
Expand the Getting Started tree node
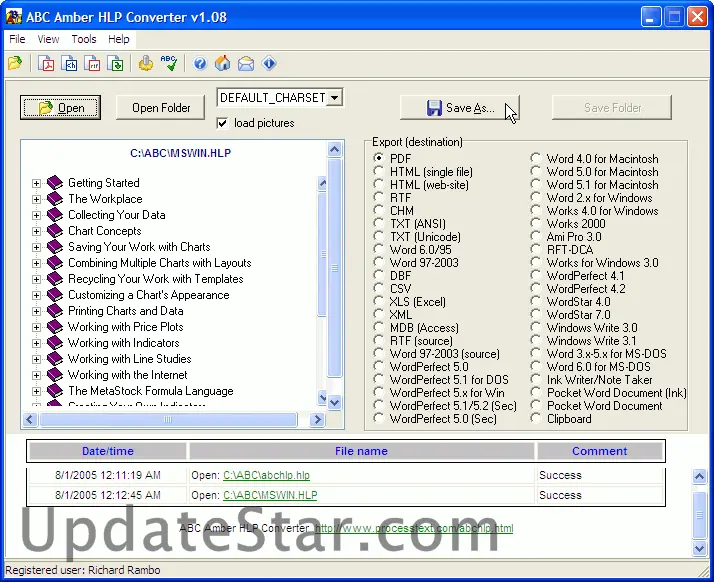[36, 183]
